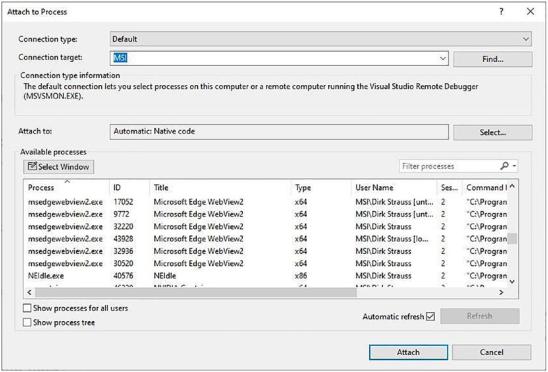Screen dimensions: 548x372
Task: Click the Automatic: Native code field
Action: point(279,132)
